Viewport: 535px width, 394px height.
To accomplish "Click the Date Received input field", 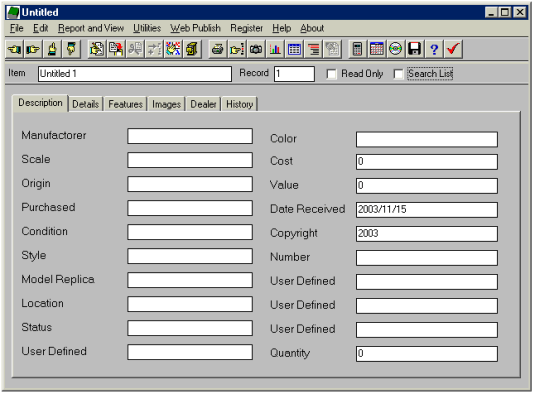I will 427,210.
